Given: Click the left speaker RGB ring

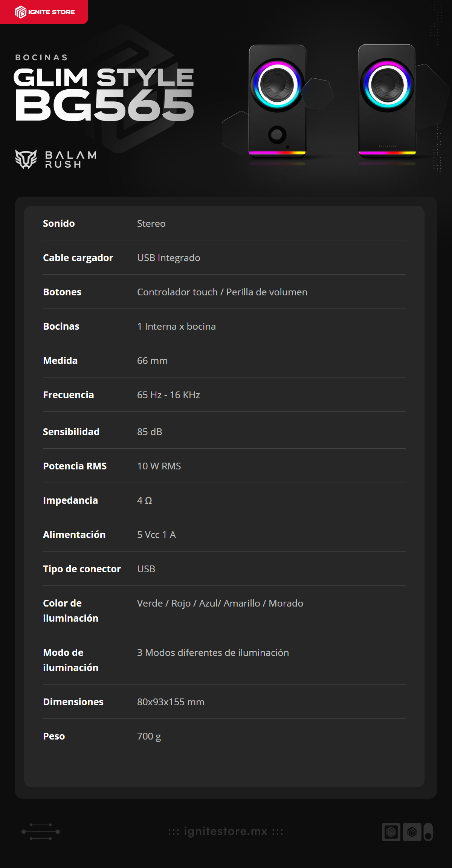Looking at the screenshot, I should 277,85.
